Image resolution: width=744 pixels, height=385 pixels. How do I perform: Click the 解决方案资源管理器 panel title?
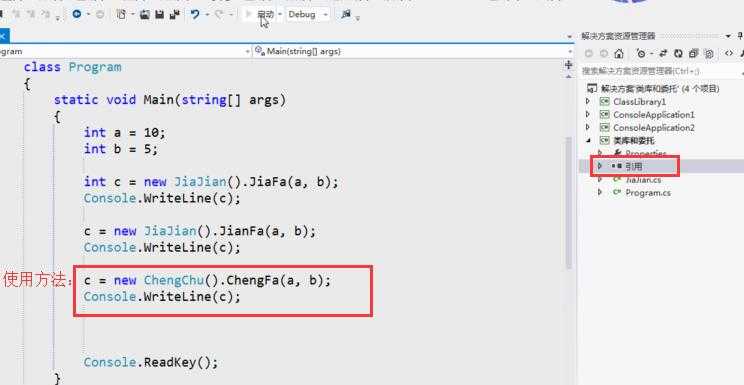click(x=618, y=36)
